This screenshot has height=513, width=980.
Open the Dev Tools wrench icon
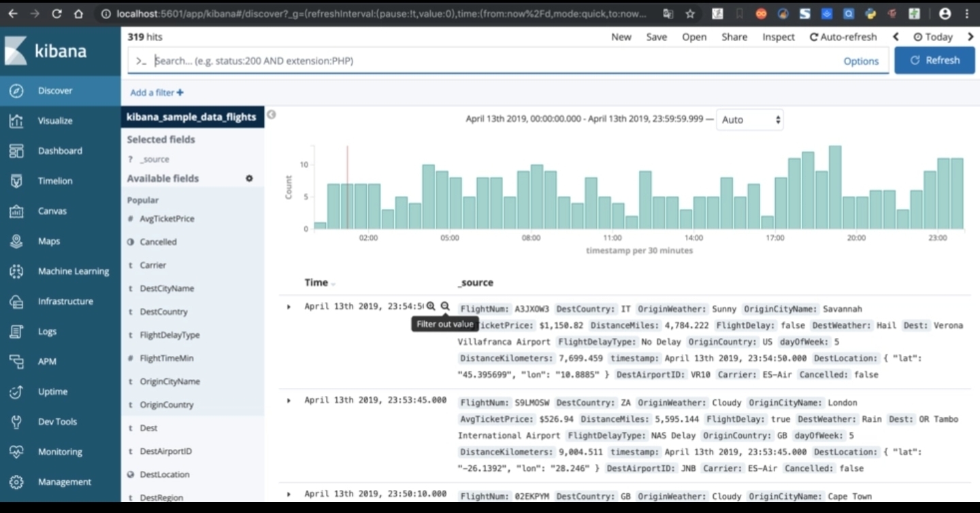16,422
